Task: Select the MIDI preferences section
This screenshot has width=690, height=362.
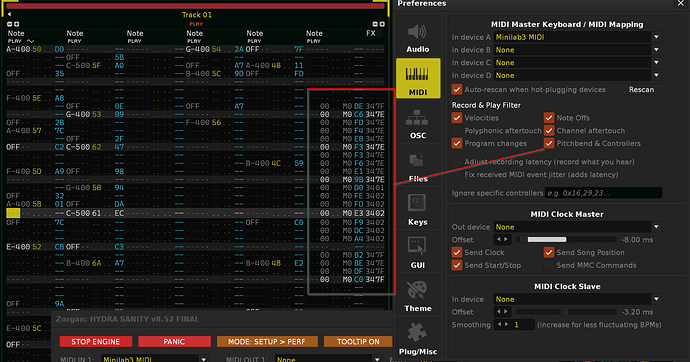Action: [418, 78]
